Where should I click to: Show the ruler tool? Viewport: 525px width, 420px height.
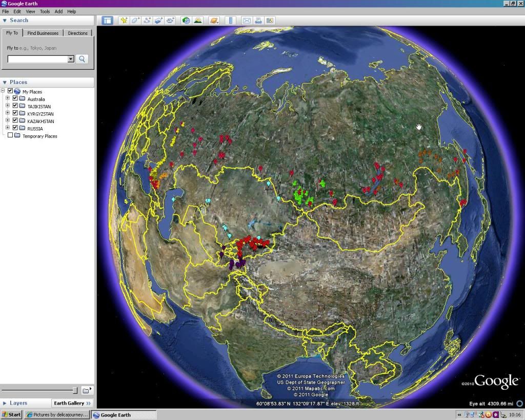point(230,21)
